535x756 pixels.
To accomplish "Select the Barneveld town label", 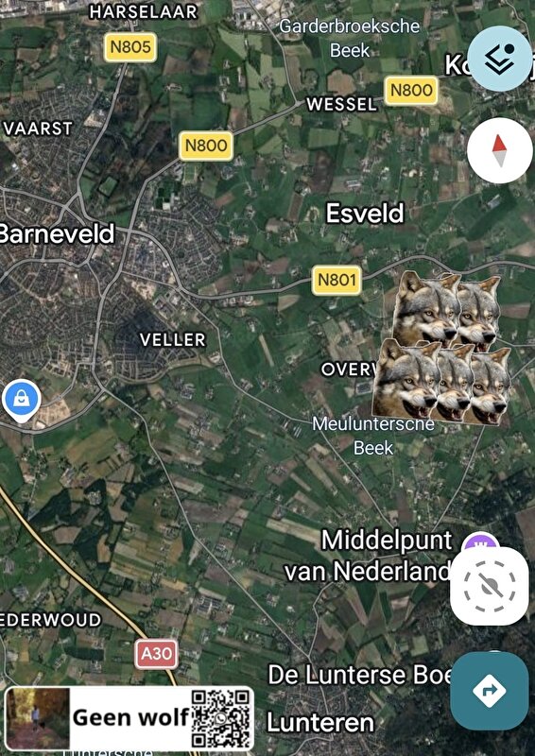I will click(x=56, y=233).
